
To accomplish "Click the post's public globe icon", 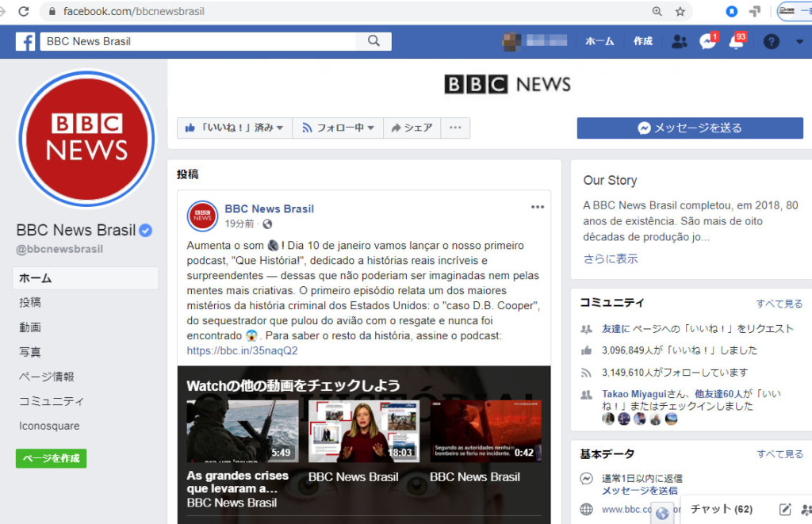I will pos(267,224).
